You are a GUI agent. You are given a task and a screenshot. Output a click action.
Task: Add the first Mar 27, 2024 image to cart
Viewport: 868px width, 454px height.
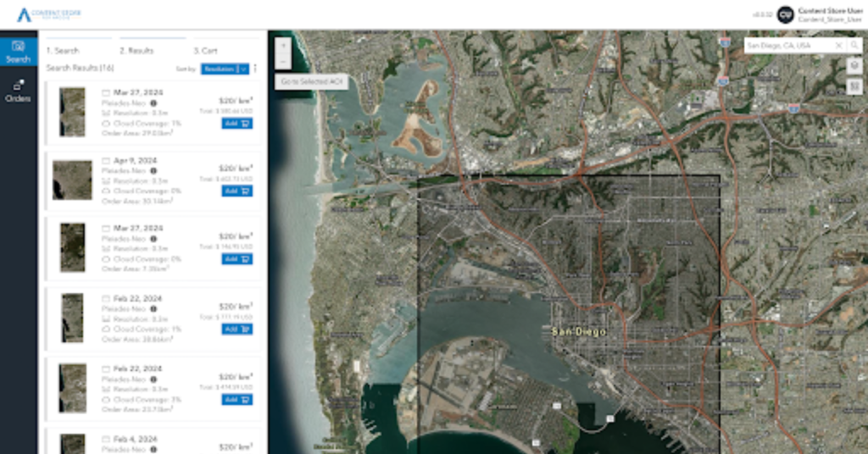pos(237,123)
